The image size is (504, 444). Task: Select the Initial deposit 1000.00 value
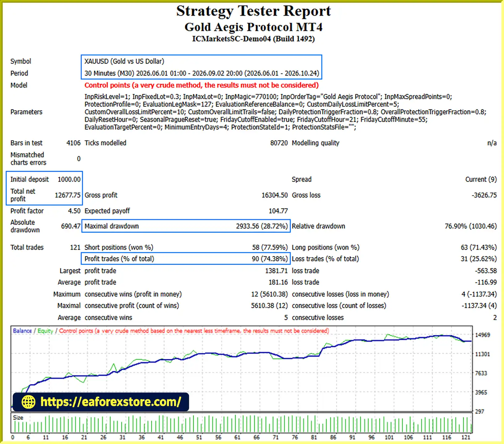(x=69, y=179)
